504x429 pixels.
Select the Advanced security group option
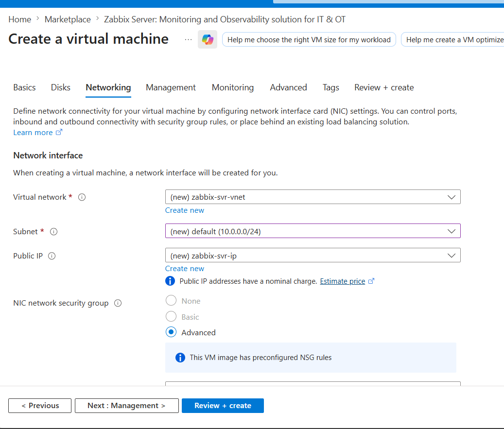pos(171,332)
